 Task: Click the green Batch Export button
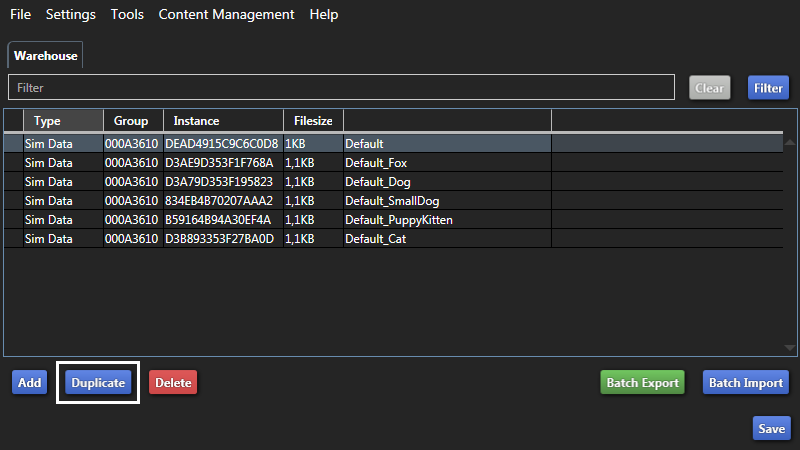pyautogui.click(x=642, y=383)
